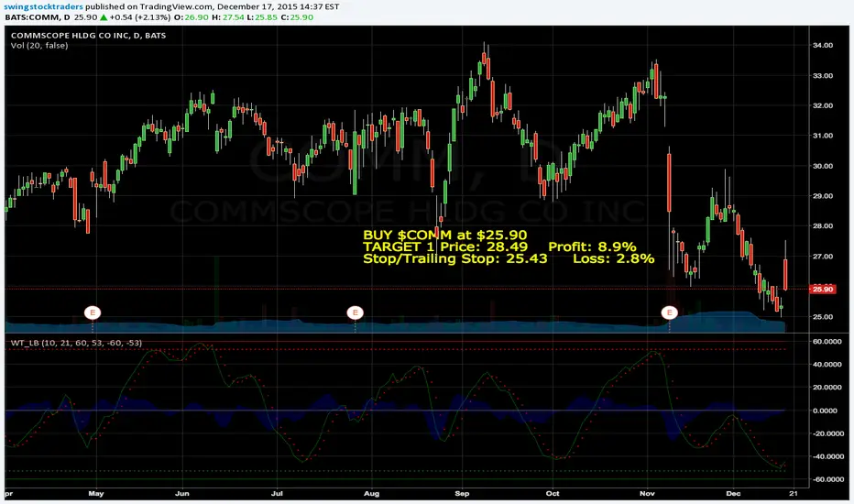The width and height of the screenshot is (854, 504).
Task: Click the BATS:COMM, D symbol text in header
Action: click(x=38, y=17)
